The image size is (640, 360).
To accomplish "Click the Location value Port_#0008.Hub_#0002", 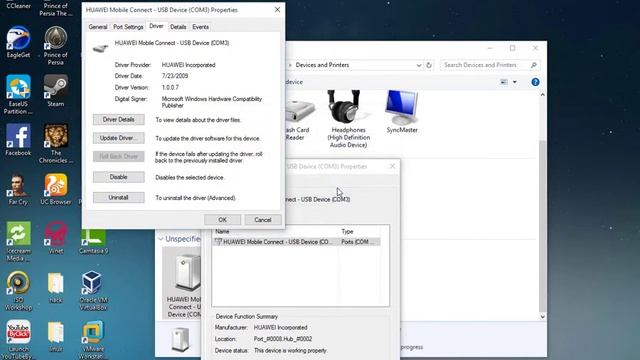I will pos(283,339).
